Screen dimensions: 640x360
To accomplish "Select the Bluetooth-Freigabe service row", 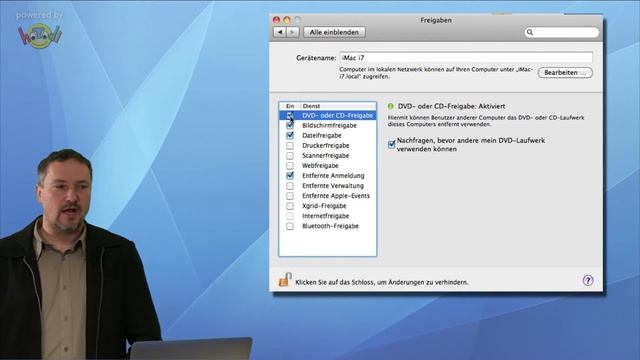I will pyautogui.click(x=327, y=226).
